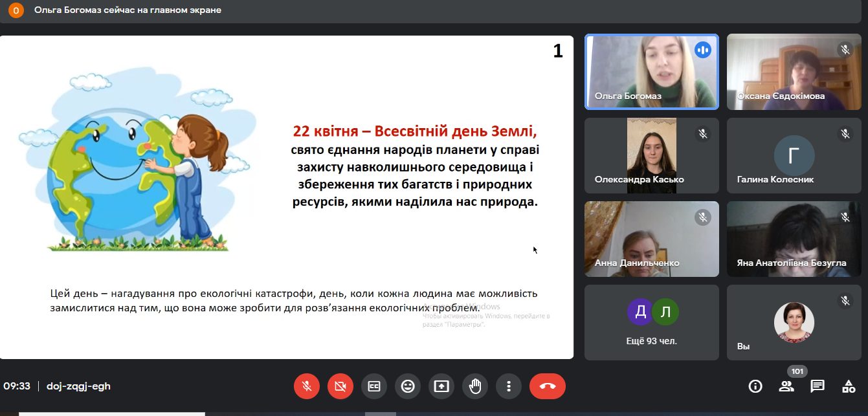This screenshot has height=416, width=868.
Task: Raise hand in the meeting
Action: [475, 386]
